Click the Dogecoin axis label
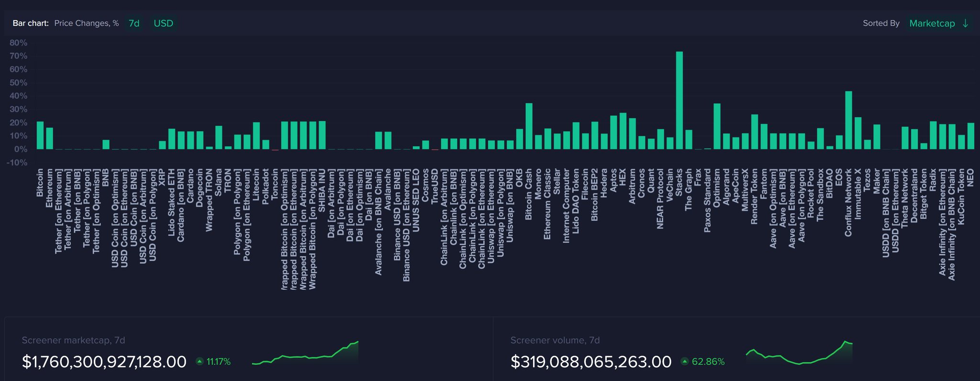 pos(200,188)
